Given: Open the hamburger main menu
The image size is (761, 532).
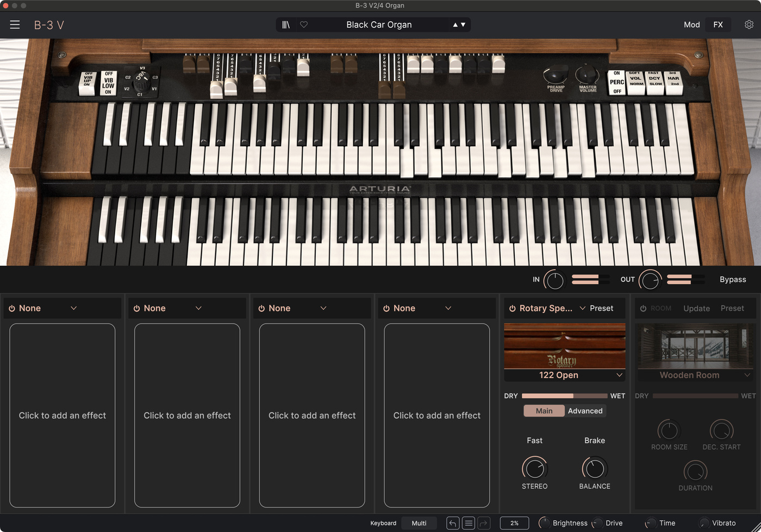Looking at the screenshot, I should point(15,24).
